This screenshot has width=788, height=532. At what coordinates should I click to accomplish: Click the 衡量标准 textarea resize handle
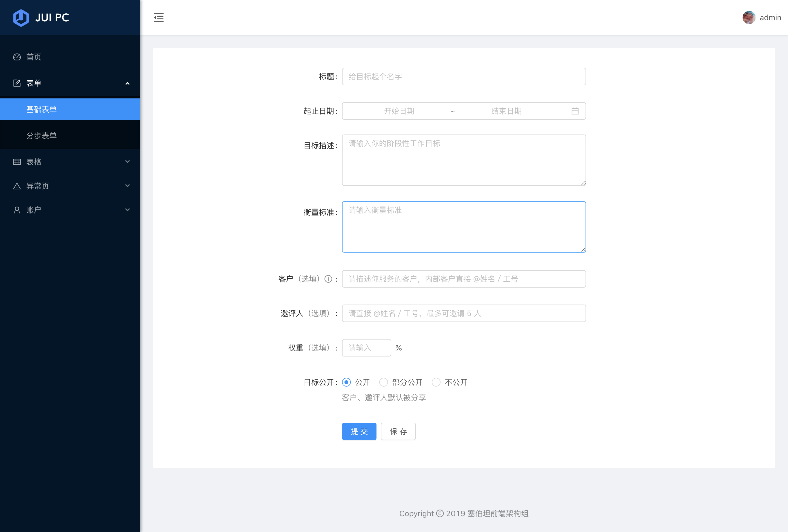pyautogui.click(x=583, y=250)
